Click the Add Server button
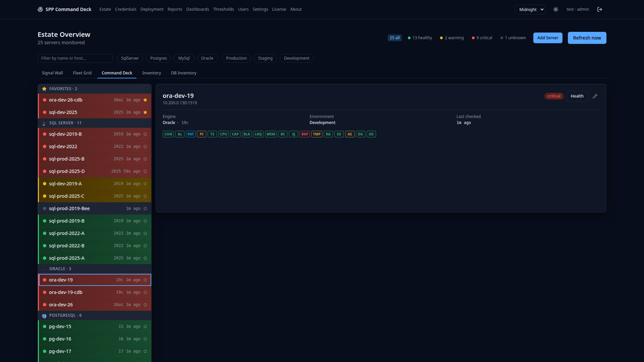Image resolution: width=644 pixels, height=362 pixels. tap(548, 38)
